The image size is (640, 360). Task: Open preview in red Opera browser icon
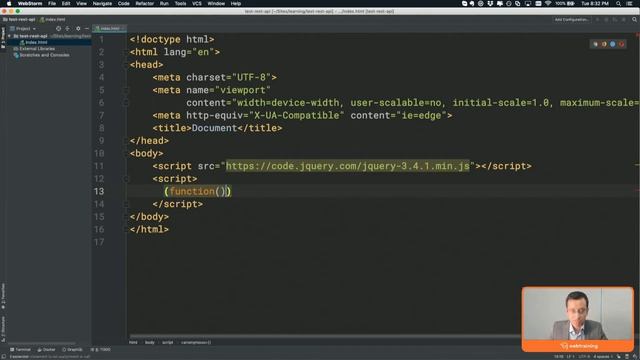(x=621, y=44)
